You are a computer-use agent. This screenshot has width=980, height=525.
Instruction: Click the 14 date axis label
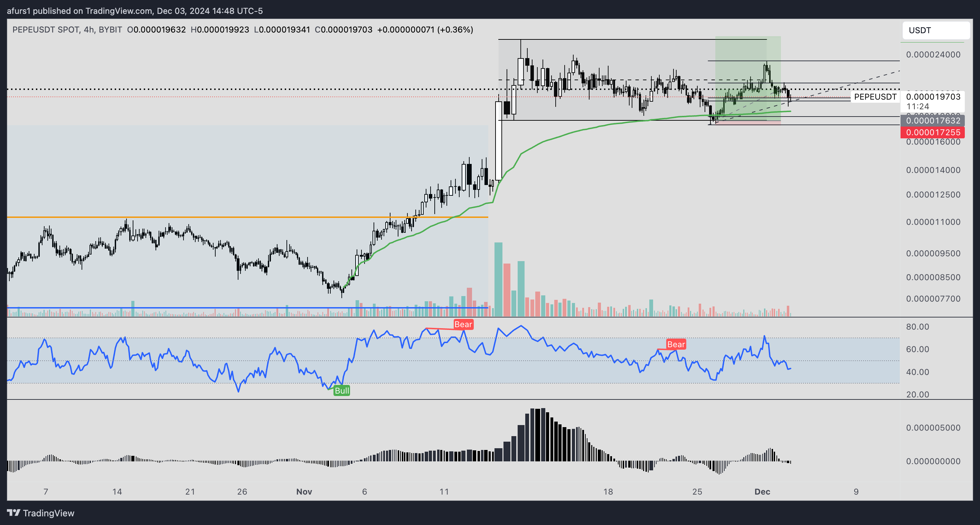(117, 491)
